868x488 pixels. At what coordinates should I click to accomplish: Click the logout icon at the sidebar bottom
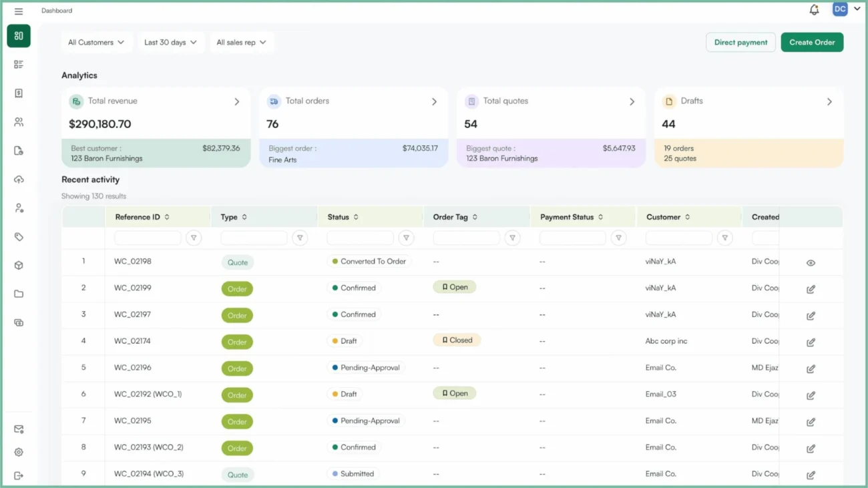pos(18,475)
